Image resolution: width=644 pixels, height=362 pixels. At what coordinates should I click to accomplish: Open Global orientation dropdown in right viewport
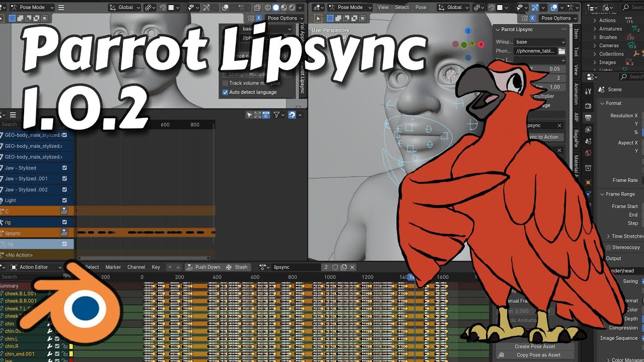[x=454, y=8]
